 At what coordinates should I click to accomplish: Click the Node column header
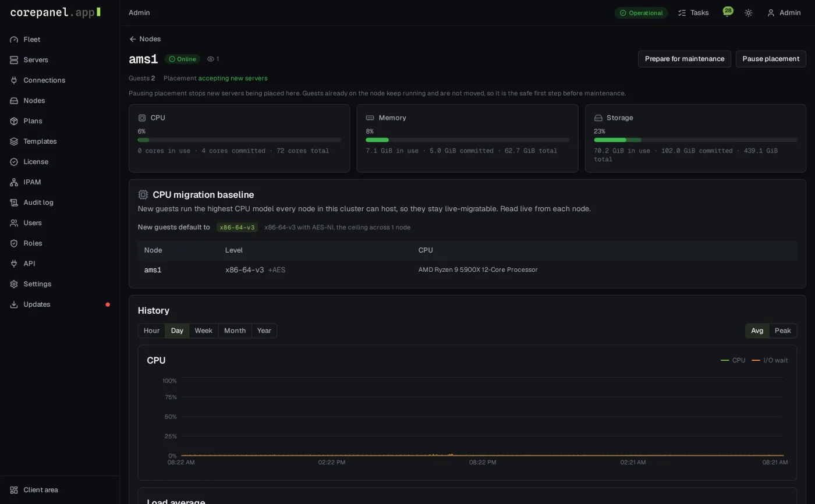pyautogui.click(x=153, y=250)
